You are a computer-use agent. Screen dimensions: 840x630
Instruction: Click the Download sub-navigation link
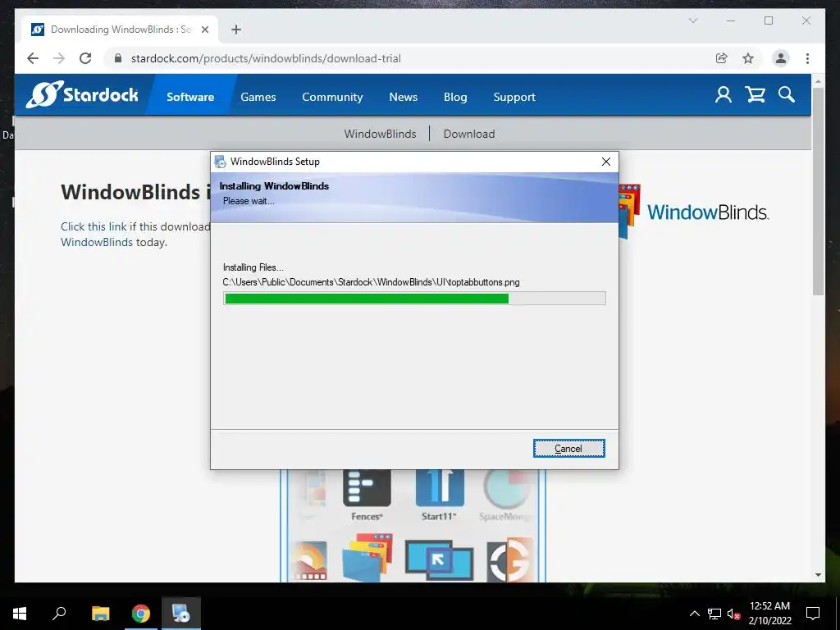(x=468, y=134)
